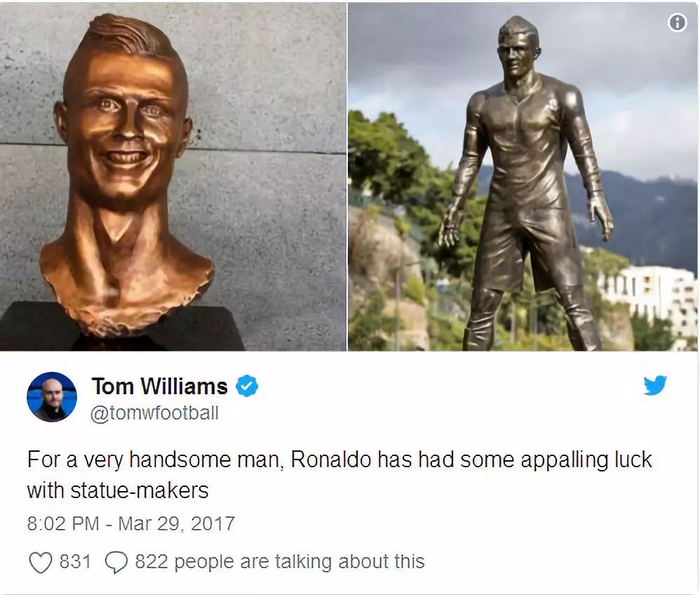Screen dimensions: 700x595
Task: Click 'statue-makers' in the tweet text
Action: pyautogui.click(x=140, y=491)
